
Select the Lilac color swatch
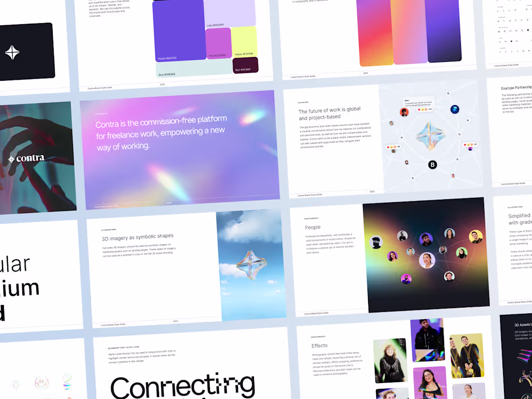[230, 14]
